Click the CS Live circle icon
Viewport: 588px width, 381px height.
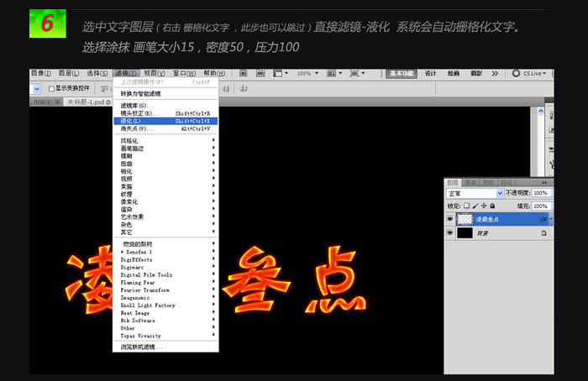[x=516, y=74]
